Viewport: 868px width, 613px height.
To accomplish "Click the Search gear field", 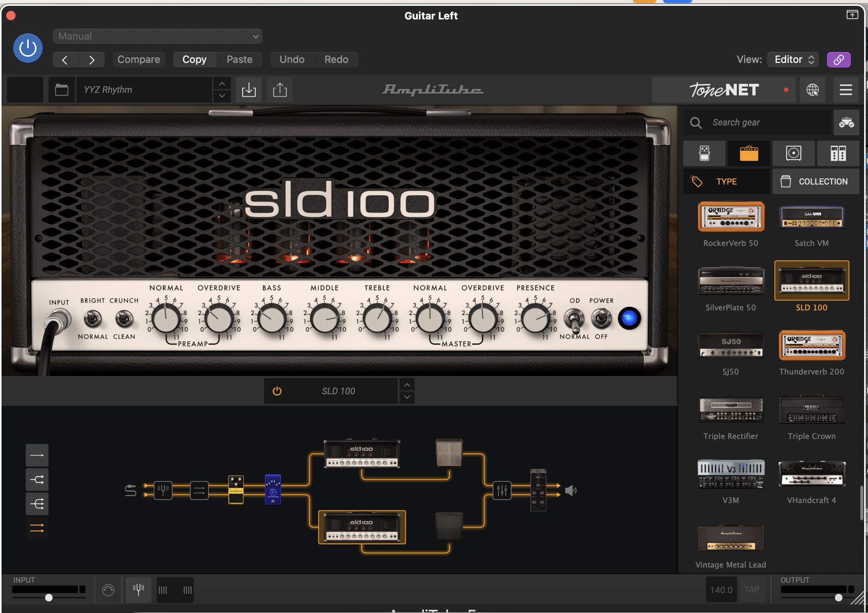I will pyautogui.click(x=757, y=122).
